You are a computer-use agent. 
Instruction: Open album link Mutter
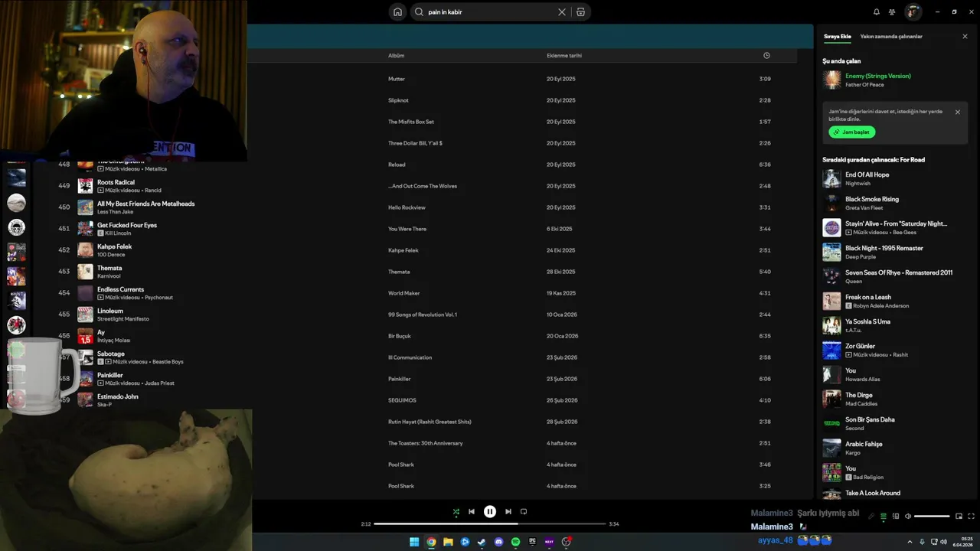click(x=397, y=79)
